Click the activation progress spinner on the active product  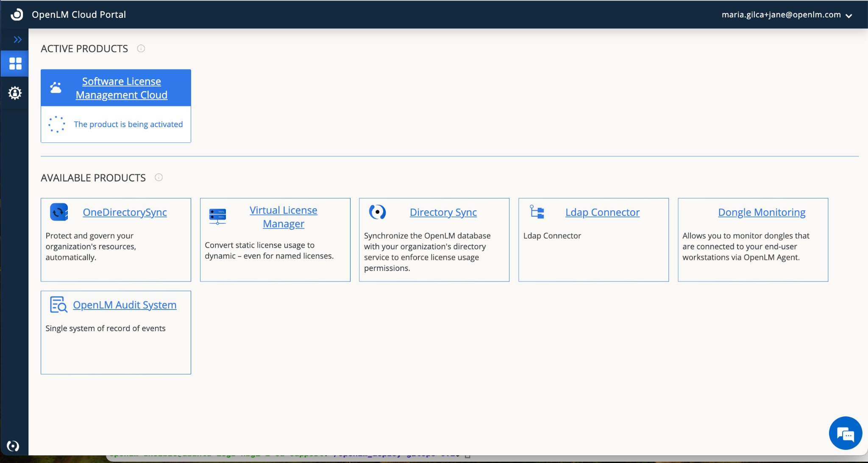tap(57, 124)
